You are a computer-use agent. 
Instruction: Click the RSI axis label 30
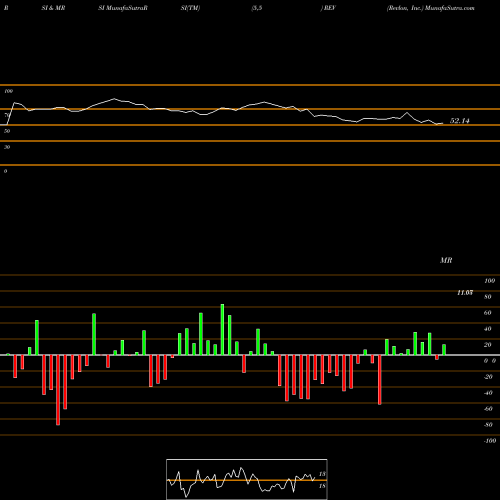[7, 147]
